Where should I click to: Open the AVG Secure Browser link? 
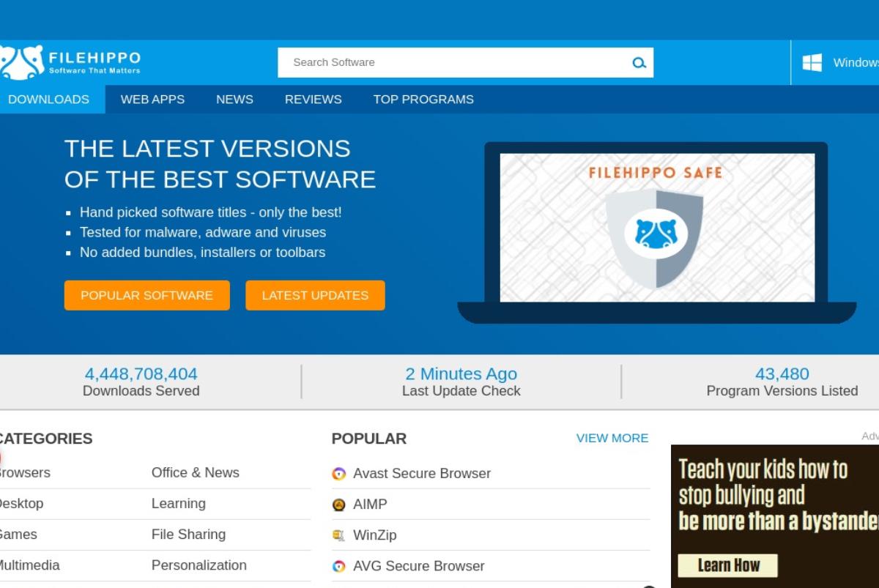tap(419, 566)
